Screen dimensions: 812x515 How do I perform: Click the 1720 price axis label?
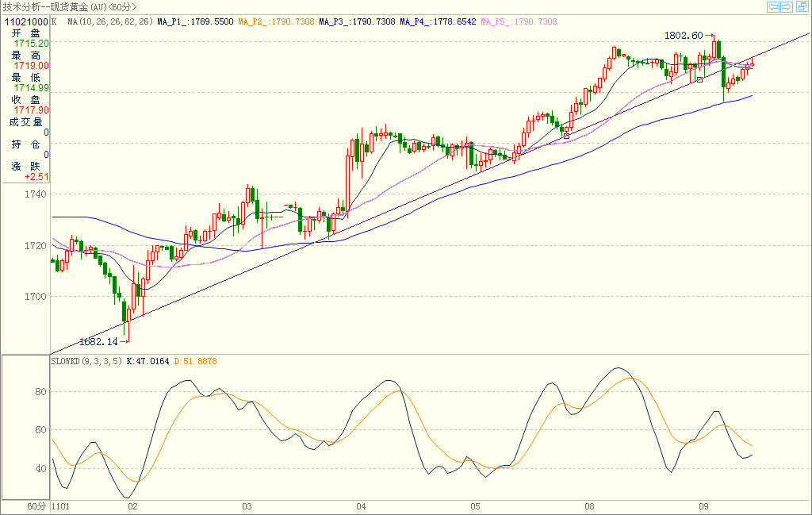pos(35,245)
